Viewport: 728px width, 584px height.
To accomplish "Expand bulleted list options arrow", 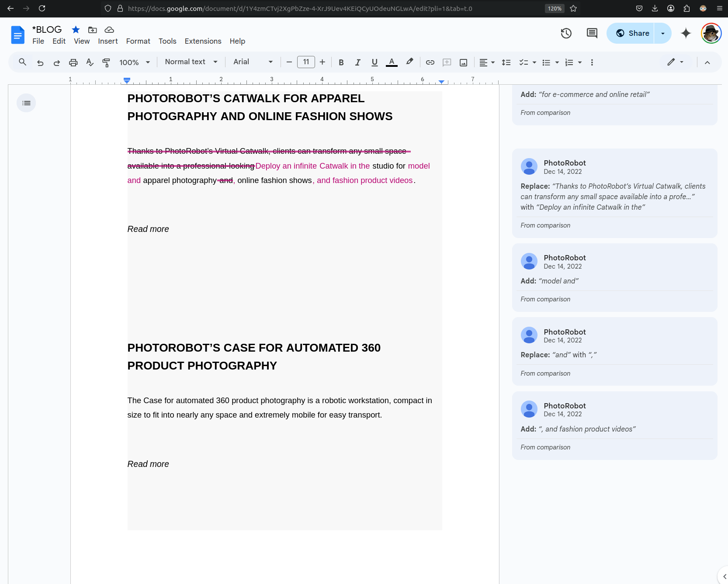I will click(557, 62).
